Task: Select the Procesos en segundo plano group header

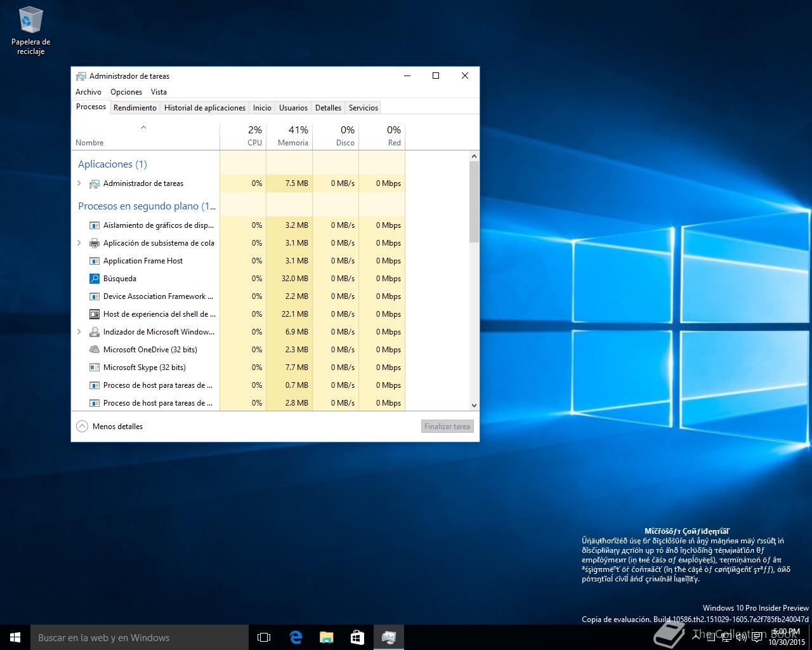Action: (147, 206)
